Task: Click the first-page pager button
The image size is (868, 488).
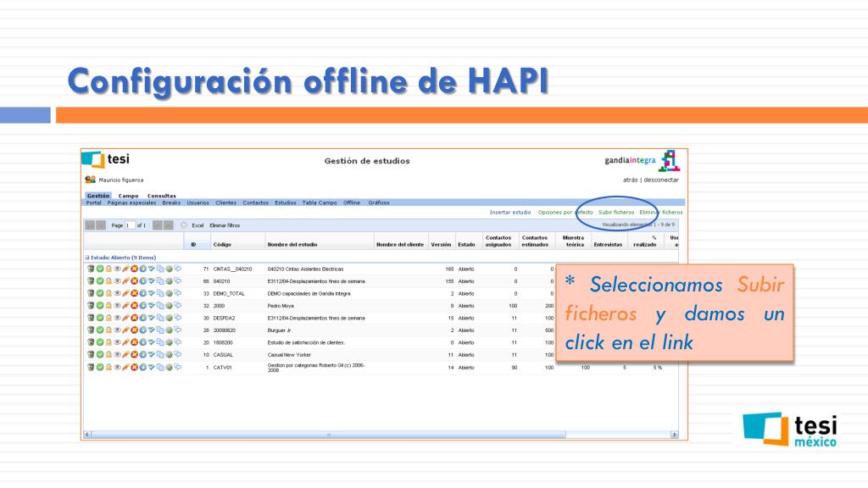Action: pyautogui.click(x=90, y=225)
